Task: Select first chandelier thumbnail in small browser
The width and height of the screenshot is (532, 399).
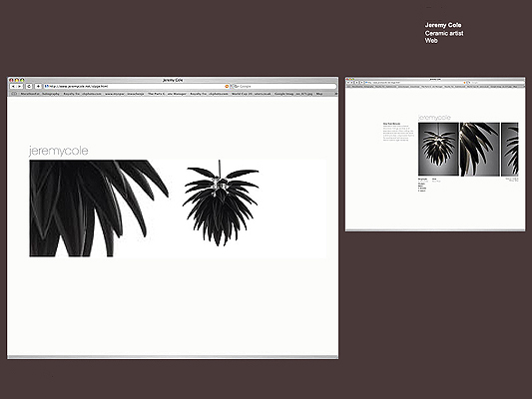Action: click(438, 150)
